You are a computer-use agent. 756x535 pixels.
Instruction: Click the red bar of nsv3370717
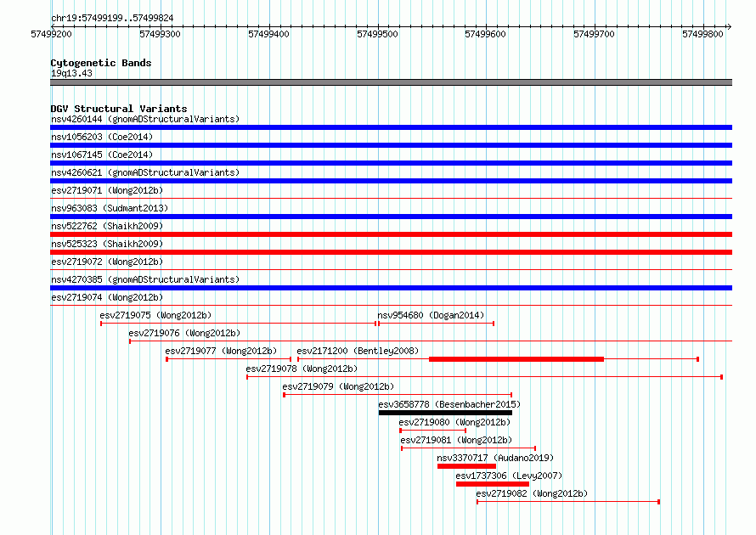click(x=466, y=466)
